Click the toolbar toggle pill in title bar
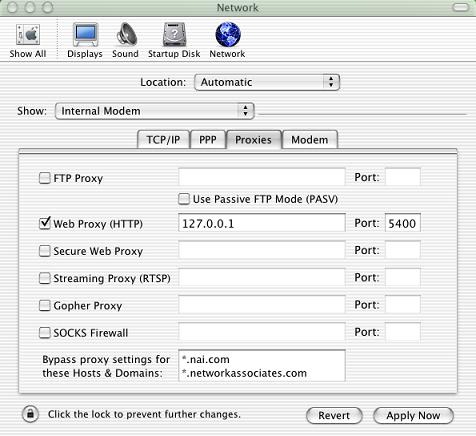Screen dimensions: 476x436 coord(460,7)
